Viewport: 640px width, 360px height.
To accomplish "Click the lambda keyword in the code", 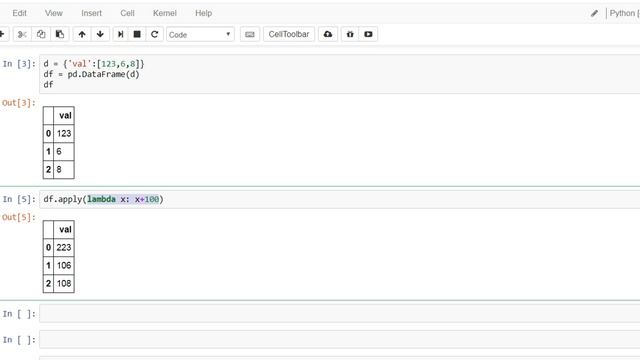I will 102,199.
